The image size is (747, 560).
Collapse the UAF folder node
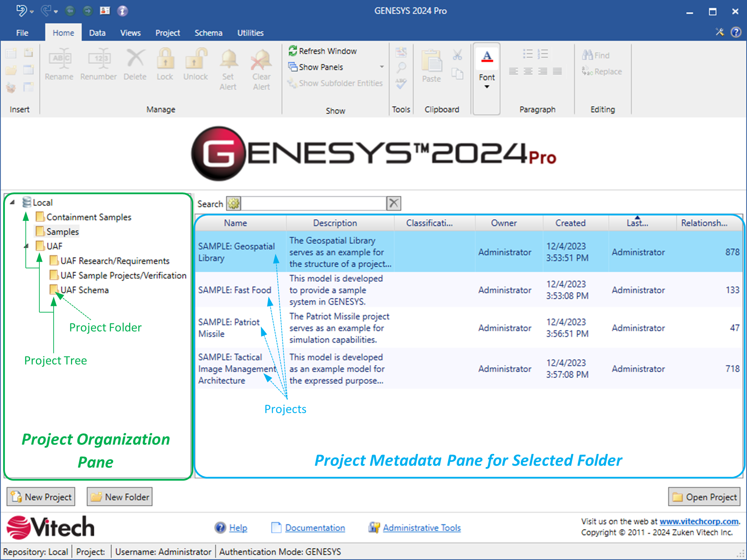pyautogui.click(x=26, y=246)
